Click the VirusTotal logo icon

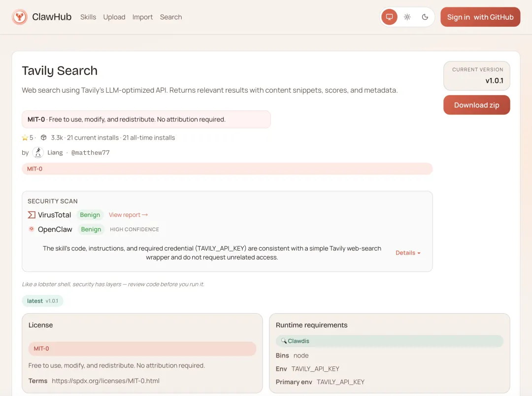point(32,215)
